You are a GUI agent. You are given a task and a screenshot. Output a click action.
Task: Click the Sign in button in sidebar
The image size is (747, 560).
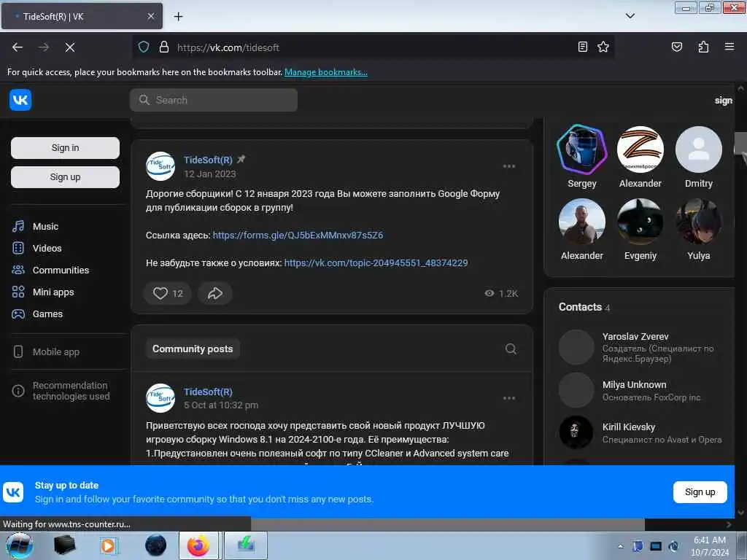65,148
